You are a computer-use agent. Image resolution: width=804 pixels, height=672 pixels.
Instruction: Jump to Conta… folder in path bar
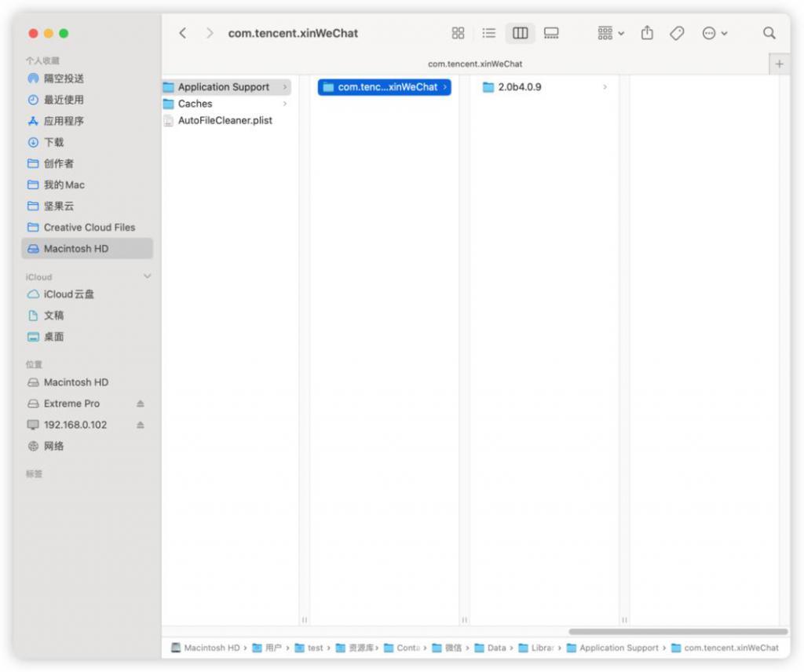tap(402, 648)
